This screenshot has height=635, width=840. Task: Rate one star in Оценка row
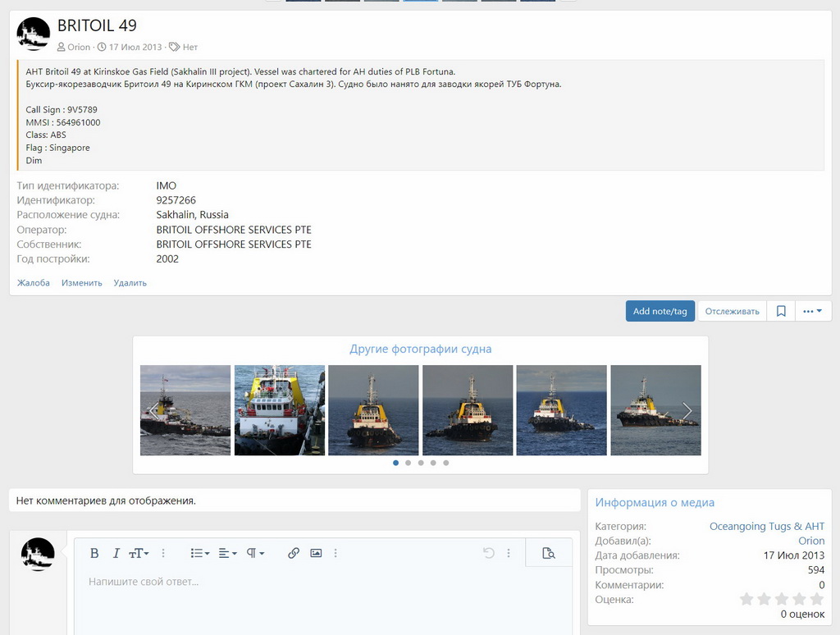(746, 599)
